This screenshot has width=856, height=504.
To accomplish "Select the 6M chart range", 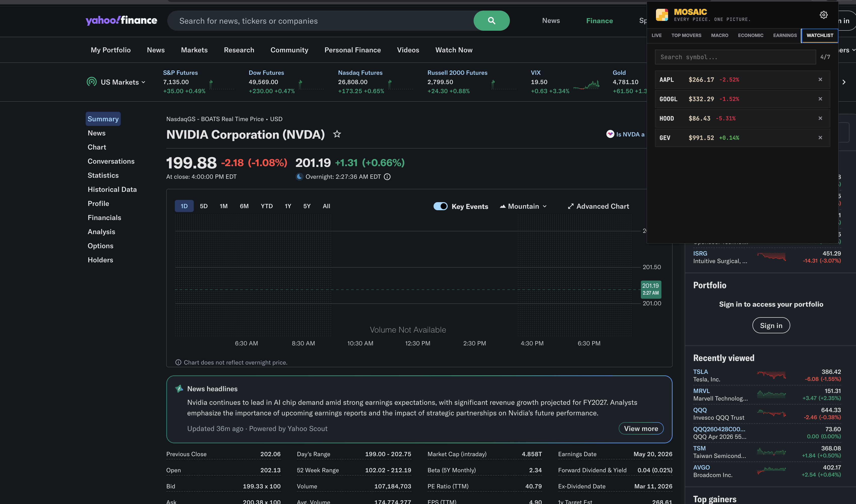I will click(x=244, y=206).
